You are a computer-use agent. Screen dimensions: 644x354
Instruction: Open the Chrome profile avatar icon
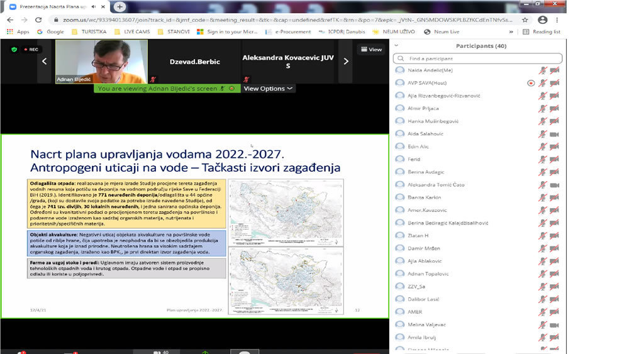click(542, 20)
